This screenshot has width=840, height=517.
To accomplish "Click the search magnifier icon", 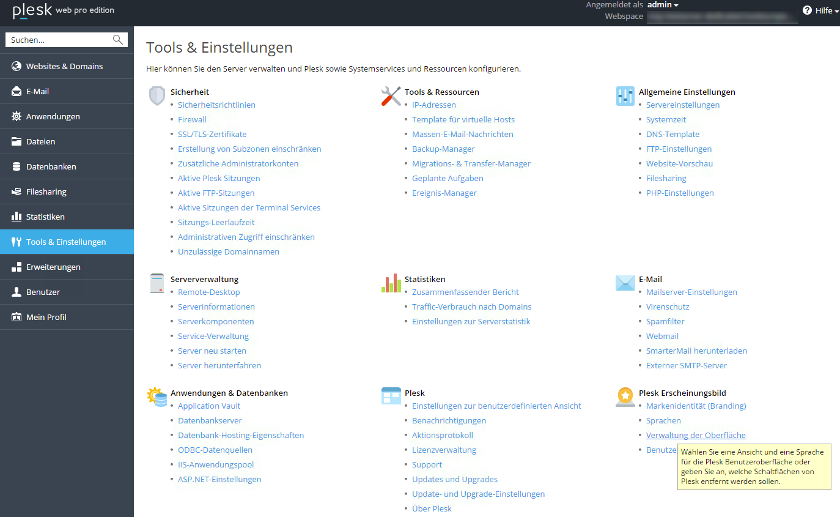I will click(x=118, y=40).
